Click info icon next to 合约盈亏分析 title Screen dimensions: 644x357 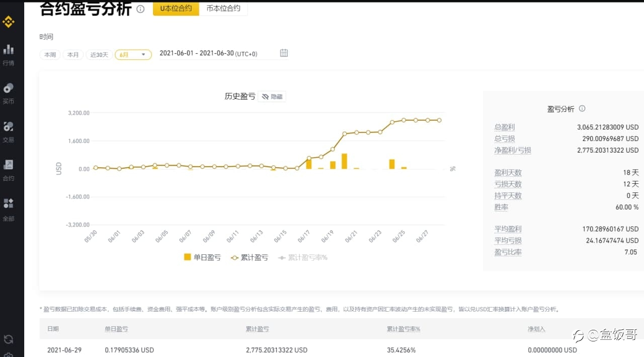coord(140,9)
